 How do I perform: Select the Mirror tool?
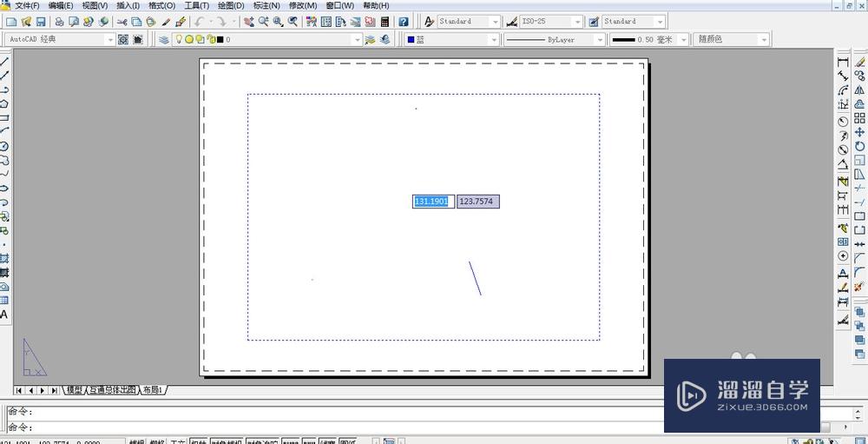point(859,89)
